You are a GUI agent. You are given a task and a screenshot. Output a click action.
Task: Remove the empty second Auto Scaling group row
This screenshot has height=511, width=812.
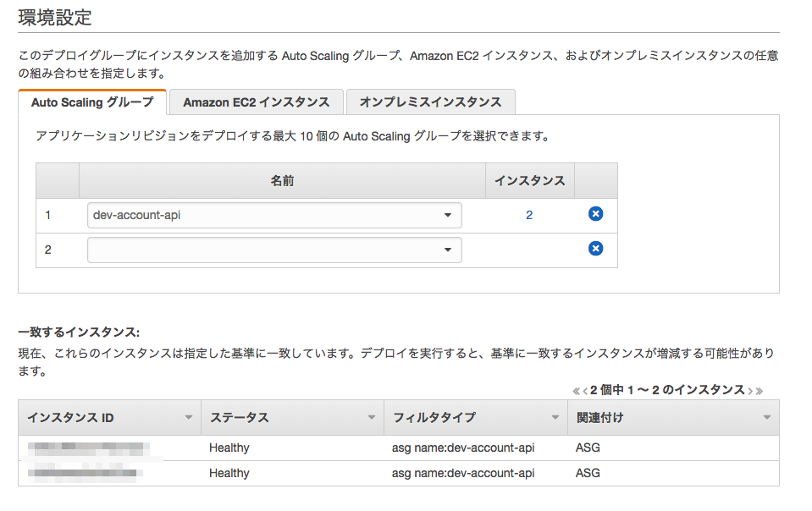pos(595,248)
